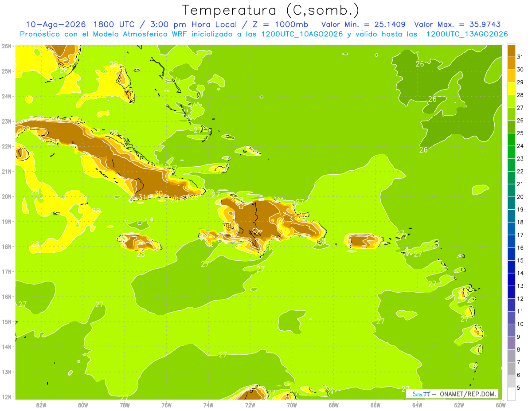This screenshot has width=532, height=411.
Task: Click the 74W longitude axis label
Action: point(208,405)
